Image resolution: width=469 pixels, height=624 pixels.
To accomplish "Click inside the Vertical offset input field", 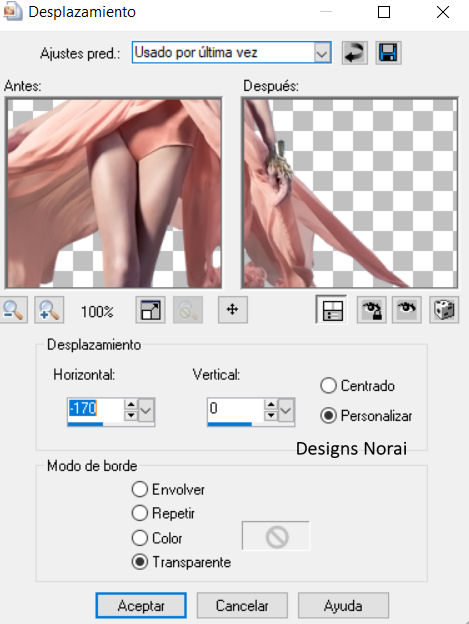I will (x=235, y=409).
